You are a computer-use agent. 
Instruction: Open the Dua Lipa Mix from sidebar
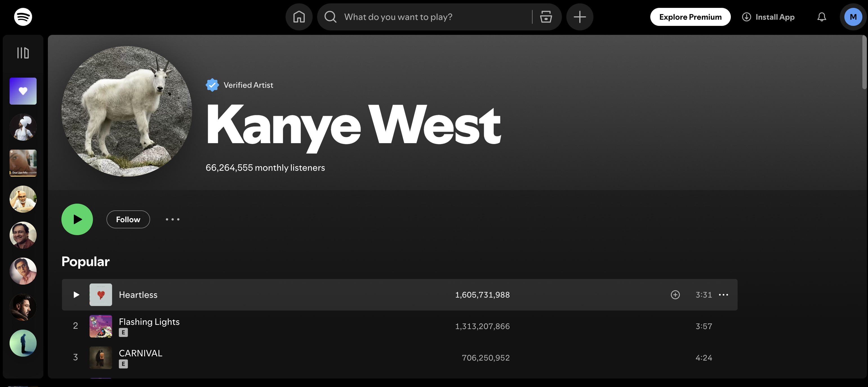point(23,163)
